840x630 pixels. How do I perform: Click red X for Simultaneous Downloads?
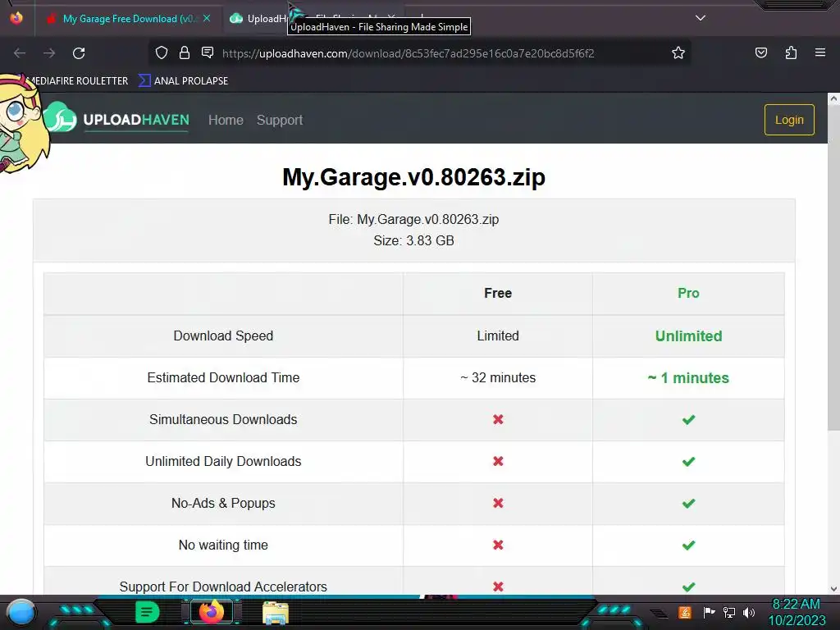pyautogui.click(x=498, y=419)
